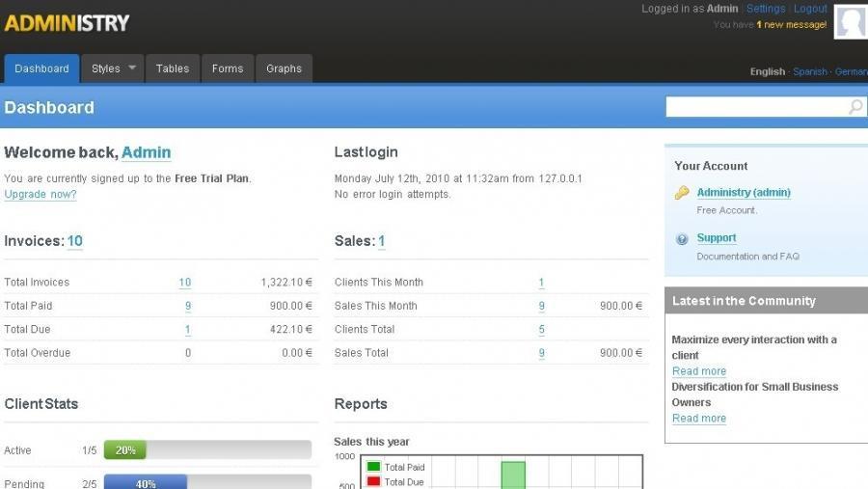Click the Latest in the Community header
Screen dimensions: 868x489
coord(766,301)
